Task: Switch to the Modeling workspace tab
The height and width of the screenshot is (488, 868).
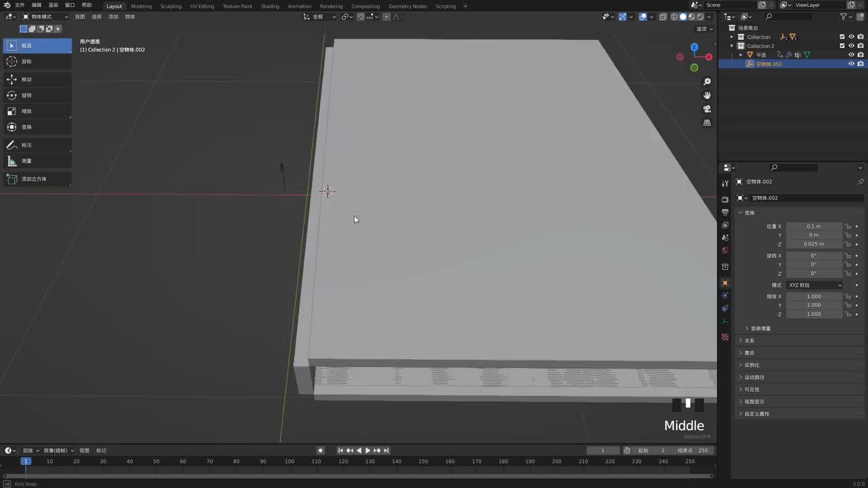Action: (141, 6)
